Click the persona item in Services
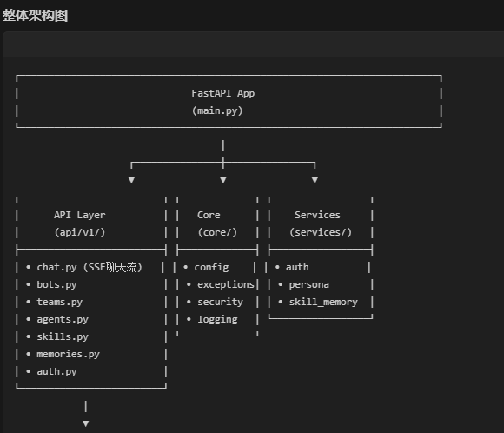 click(308, 284)
